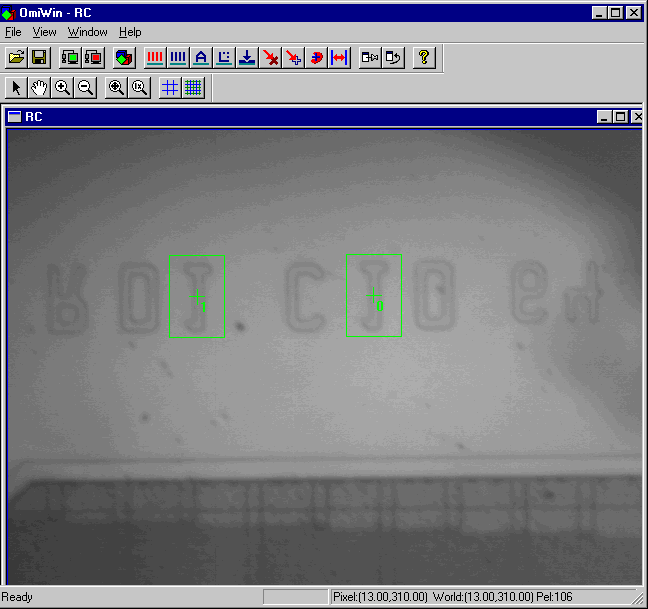Open the Window menu

(x=88, y=32)
